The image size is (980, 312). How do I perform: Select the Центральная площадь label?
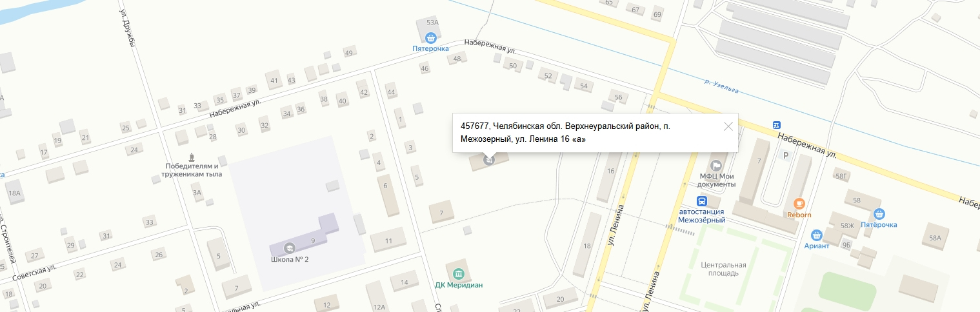pyautogui.click(x=723, y=269)
